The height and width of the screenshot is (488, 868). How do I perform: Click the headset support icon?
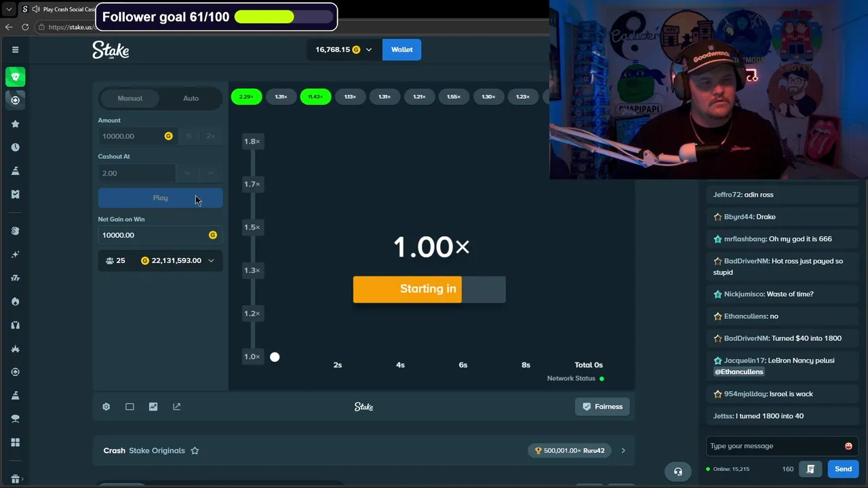click(x=677, y=472)
